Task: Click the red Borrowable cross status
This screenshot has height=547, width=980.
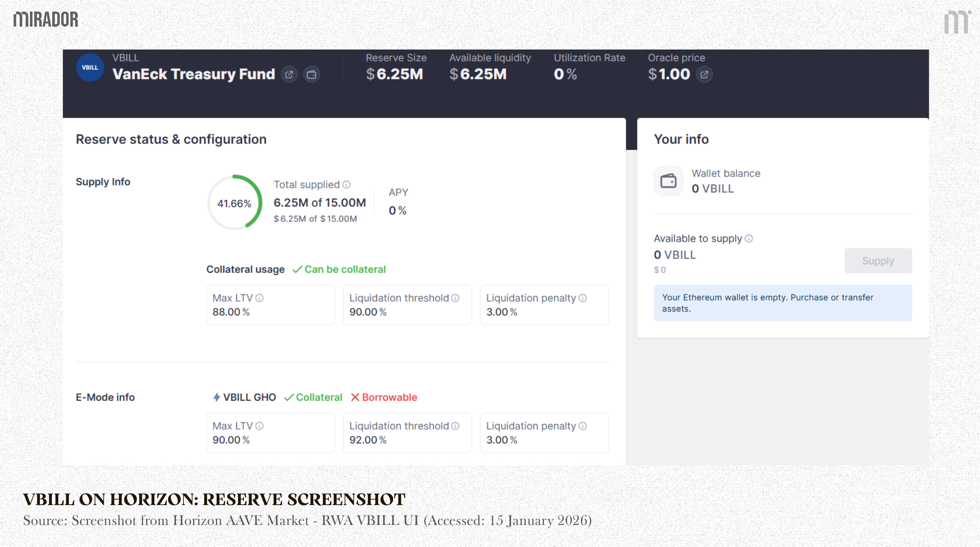Action: point(384,397)
